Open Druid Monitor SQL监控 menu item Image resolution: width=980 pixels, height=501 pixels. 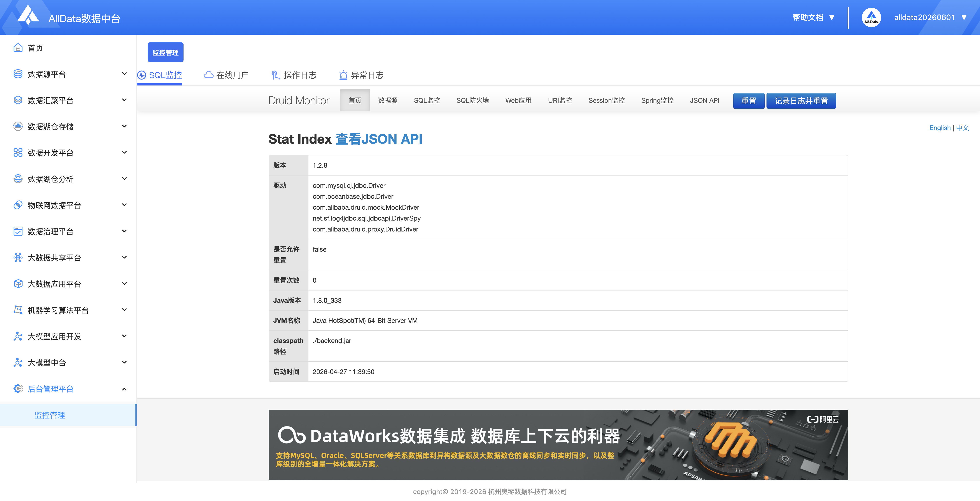click(427, 100)
